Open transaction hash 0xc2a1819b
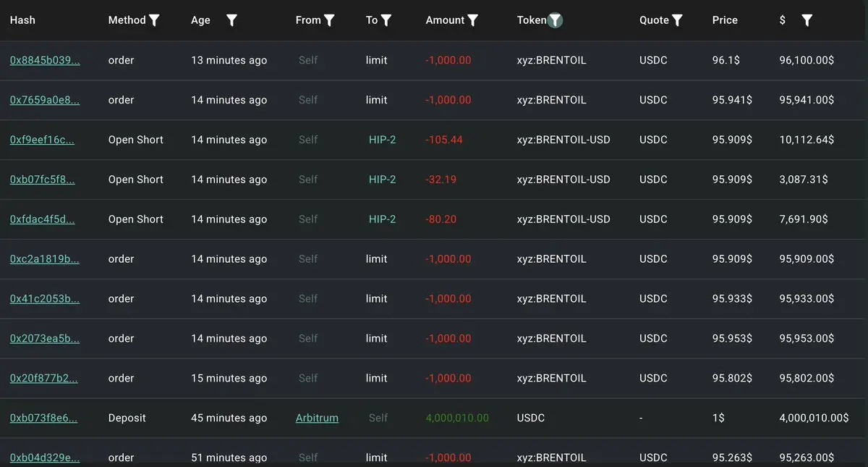Image resolution: width=868 pixels, height=467 pixels. 44,259
